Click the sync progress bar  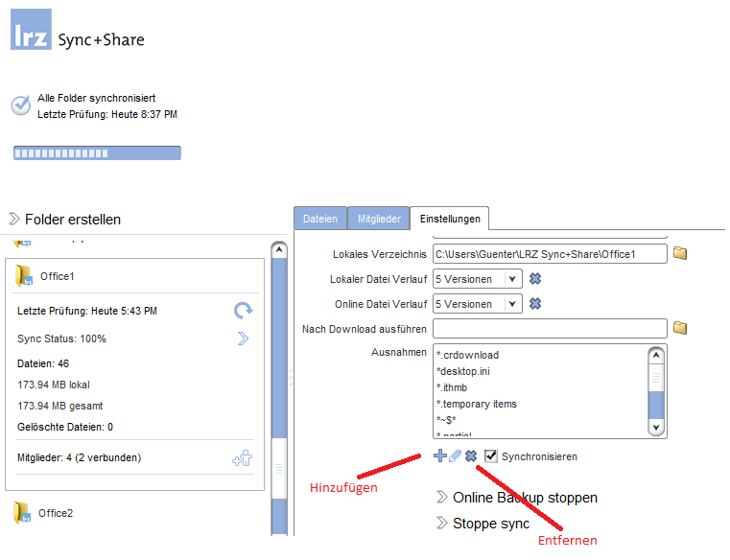(x=97, y=153)
